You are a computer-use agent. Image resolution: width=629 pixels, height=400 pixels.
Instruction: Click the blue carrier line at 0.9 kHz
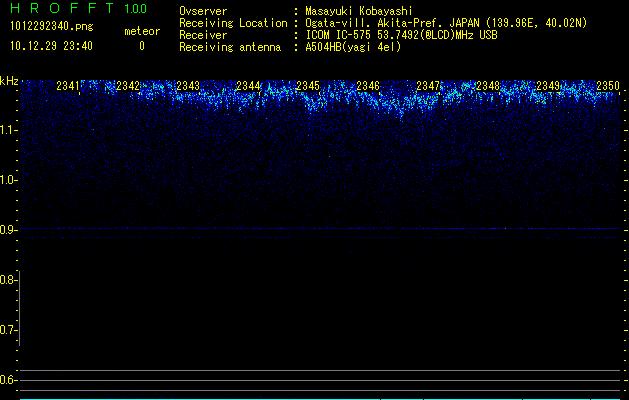point(320,229)
